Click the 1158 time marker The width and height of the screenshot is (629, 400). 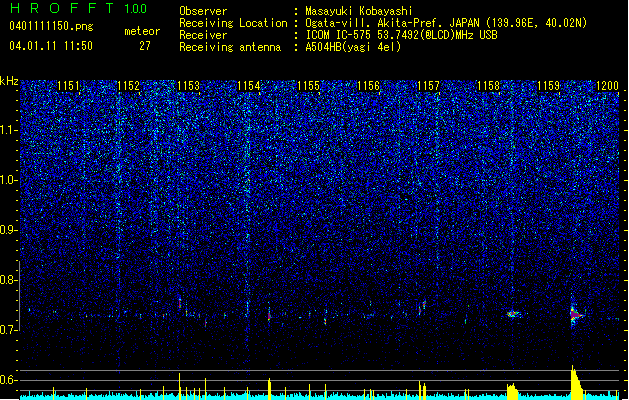point(488,85)
